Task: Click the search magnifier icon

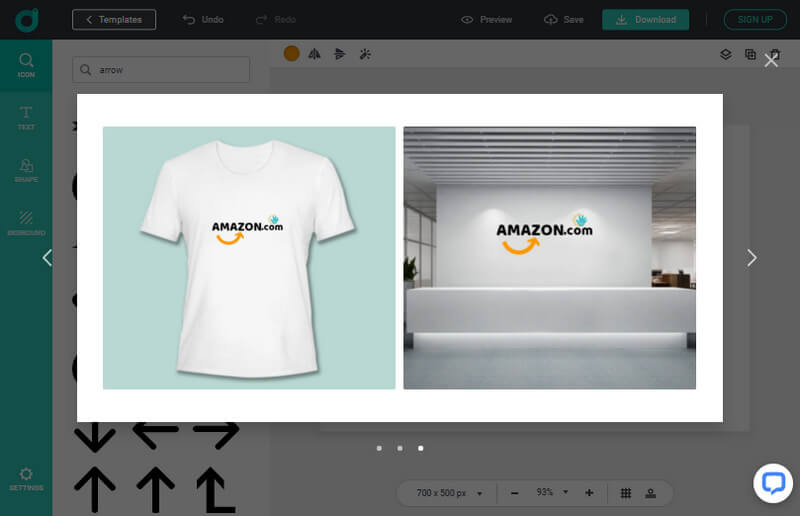Action: pos(85,69)
